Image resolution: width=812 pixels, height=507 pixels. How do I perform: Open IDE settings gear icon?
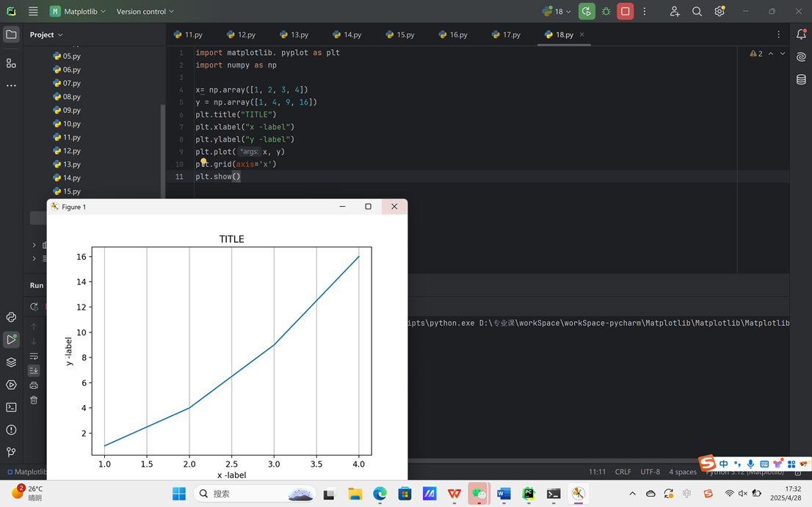point(719,12)
